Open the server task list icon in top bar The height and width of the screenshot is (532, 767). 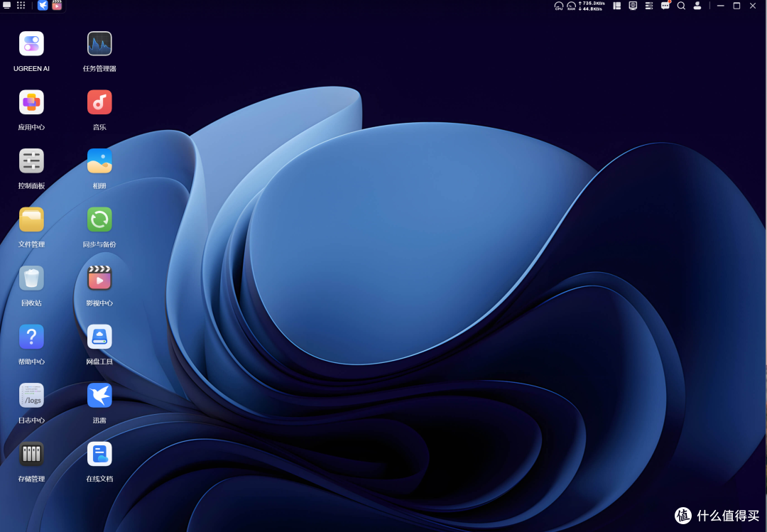pyautogui.click(x=649, y=6)
